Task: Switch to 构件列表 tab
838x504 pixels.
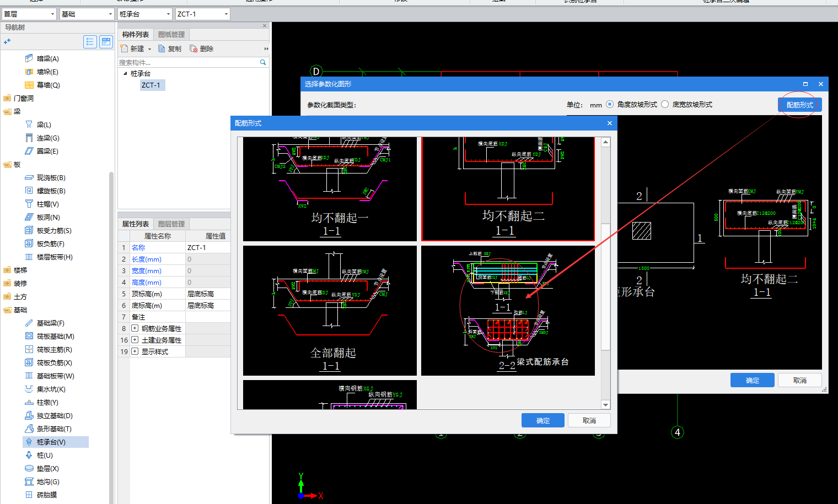Action: tap(136, 35)
